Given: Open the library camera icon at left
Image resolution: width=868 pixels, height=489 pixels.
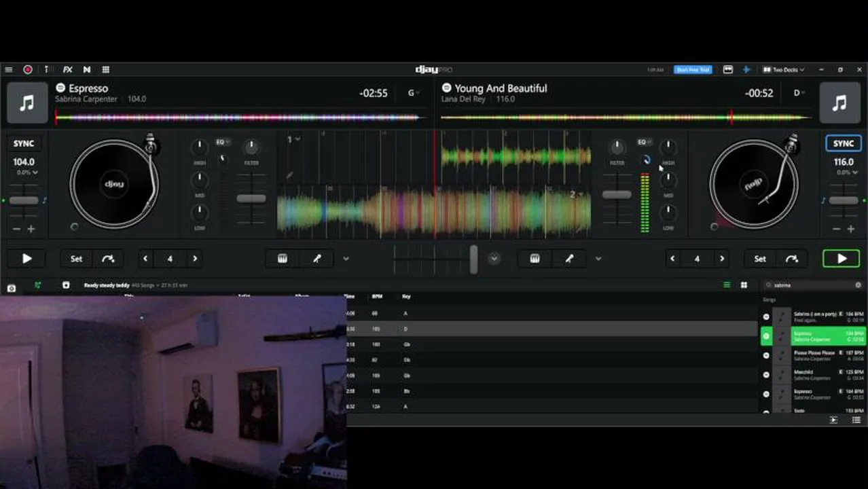Looking at the screenshot, I should tap(12, 288).
